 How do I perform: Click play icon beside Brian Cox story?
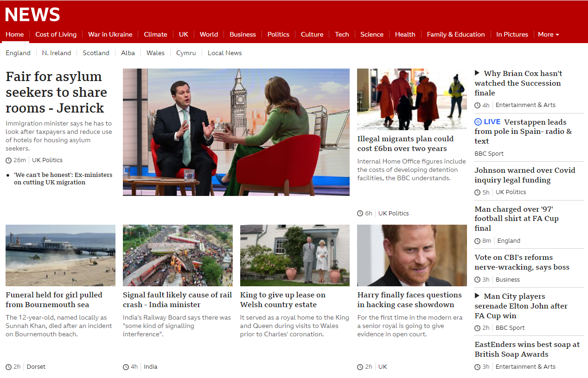[x=477, y=73]
